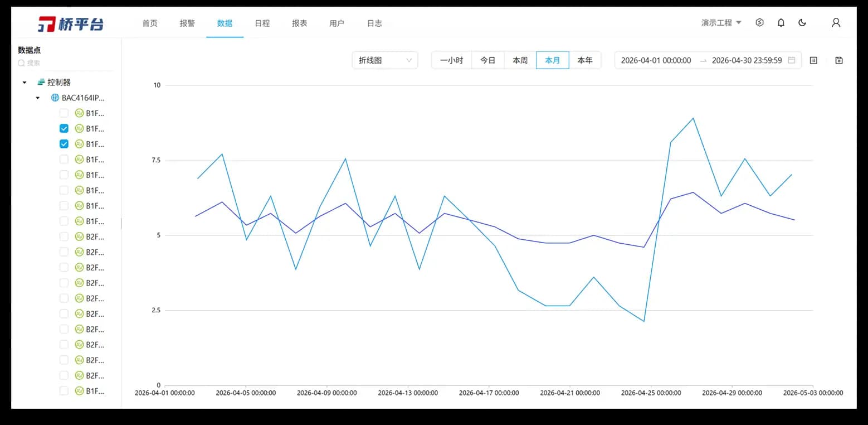
Task: Select the 控制器 tree label
Action: coord(59,82)
